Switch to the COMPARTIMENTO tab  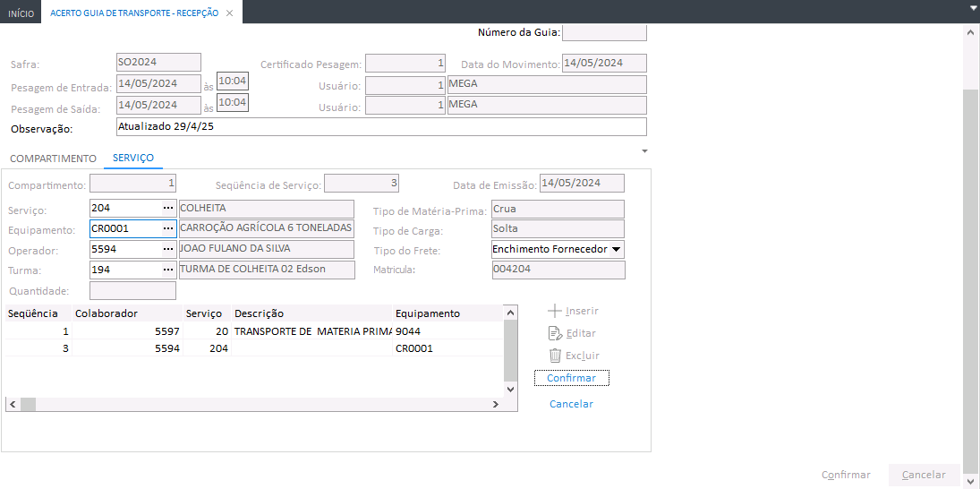(x=53, y=159)
